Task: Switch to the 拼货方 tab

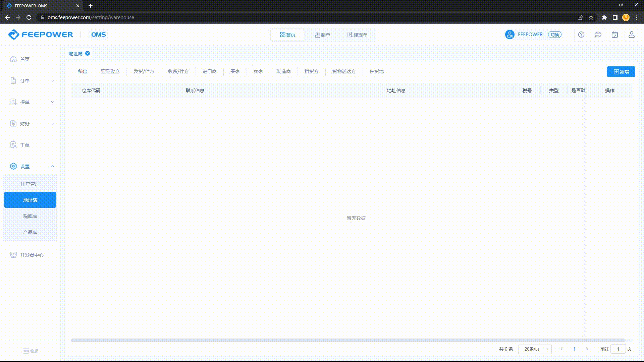Action: (x=312, y=71)
